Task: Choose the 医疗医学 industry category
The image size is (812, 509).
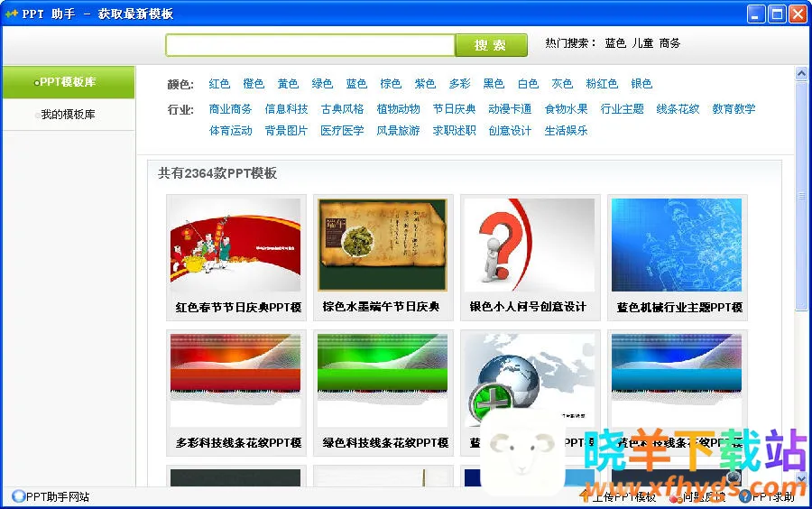Action: coord(342,131)
